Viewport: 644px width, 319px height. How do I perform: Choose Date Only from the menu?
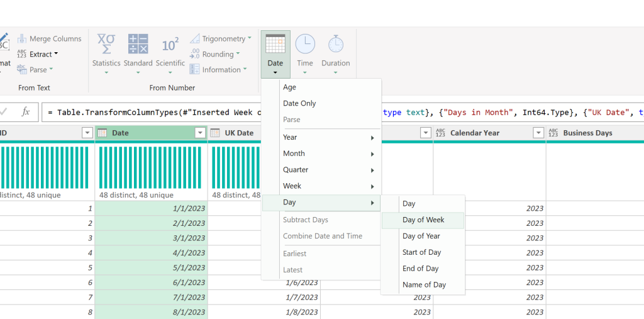[321, 104]
